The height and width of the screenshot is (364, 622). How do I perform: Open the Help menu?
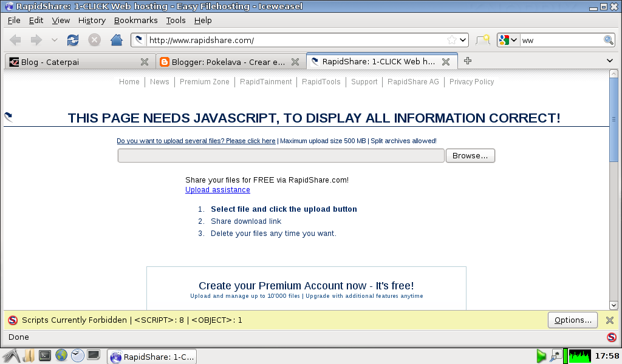pos(203,20)
